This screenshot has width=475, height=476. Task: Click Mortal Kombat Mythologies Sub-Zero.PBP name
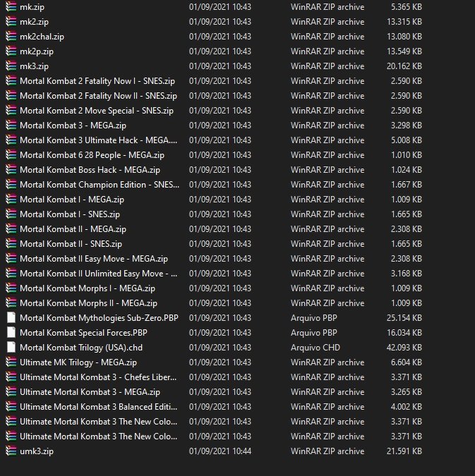point(99,318)
